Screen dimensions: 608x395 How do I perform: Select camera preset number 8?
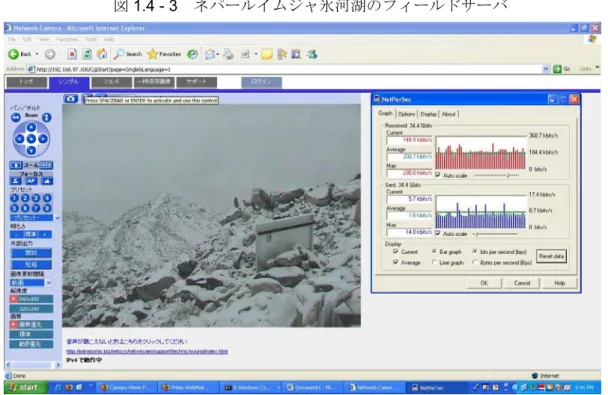pos(47,208)
